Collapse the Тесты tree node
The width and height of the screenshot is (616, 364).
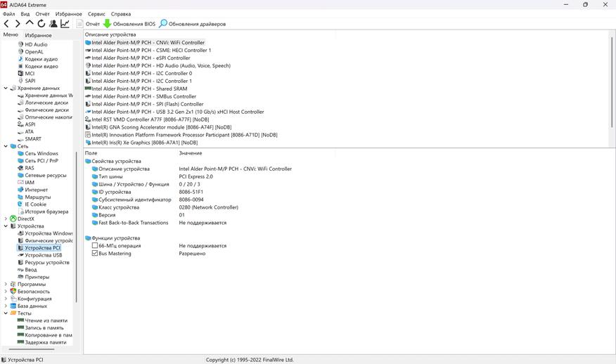(x=6, y=313)
